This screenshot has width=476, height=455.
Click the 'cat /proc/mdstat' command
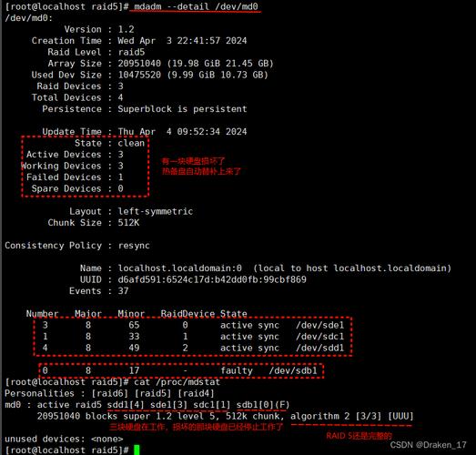(x=177, y=382)
